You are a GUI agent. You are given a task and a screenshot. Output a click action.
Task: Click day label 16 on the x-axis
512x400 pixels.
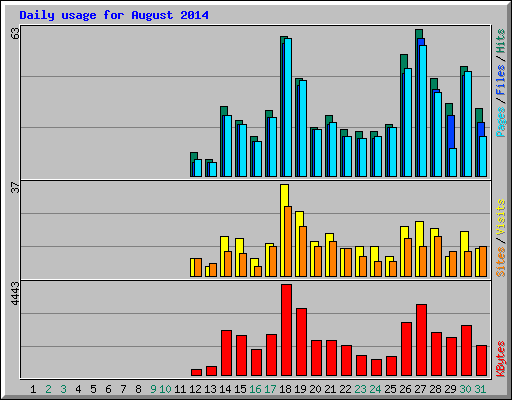point(255,389)
